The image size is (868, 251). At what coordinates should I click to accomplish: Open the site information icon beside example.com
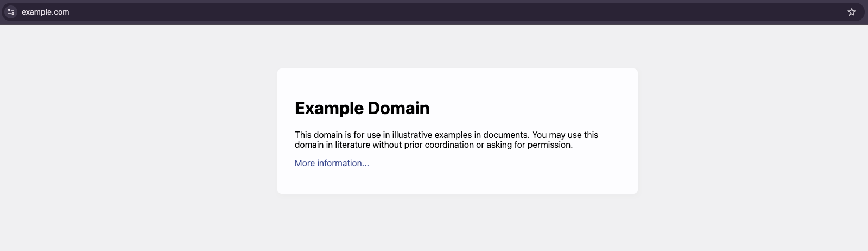[x=11, y=12]
